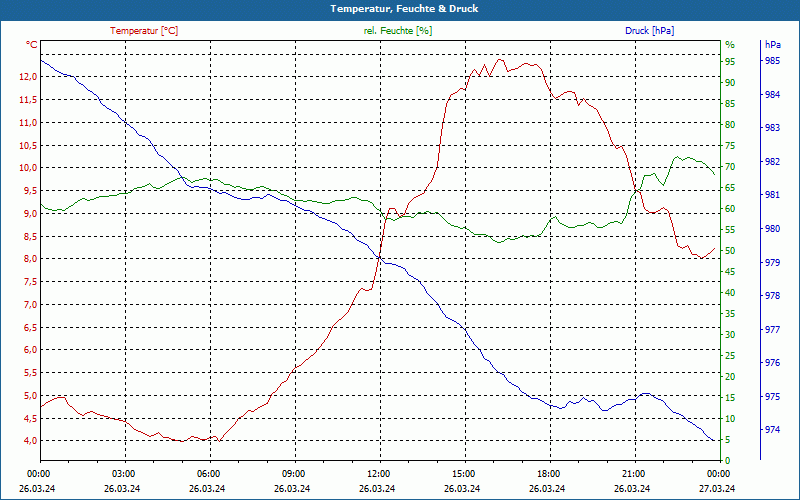Click the '6,0' temperature axis value
Viewport: 800px width, 500px height.
point(30,350)
